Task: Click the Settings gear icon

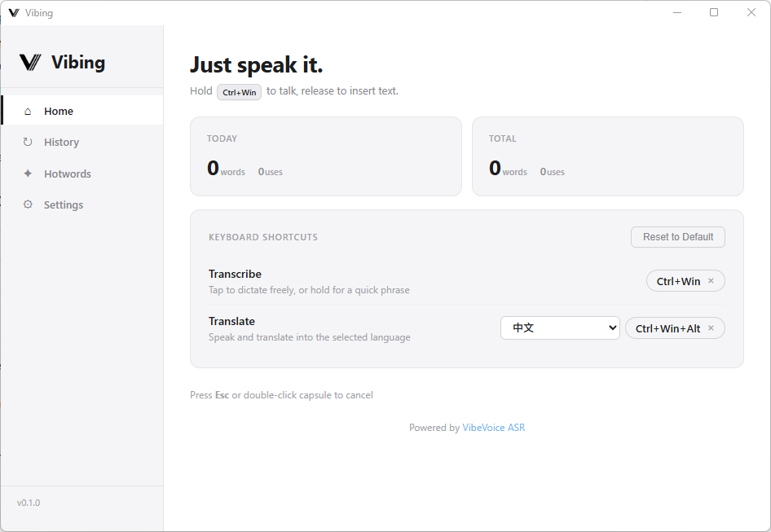Action: pyautogui.click(x=28, y=204)
